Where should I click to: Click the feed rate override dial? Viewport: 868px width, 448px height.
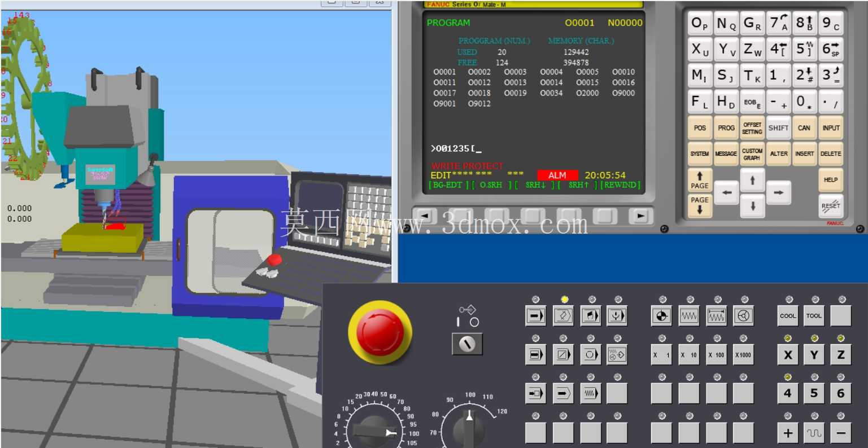pos(375,432)
